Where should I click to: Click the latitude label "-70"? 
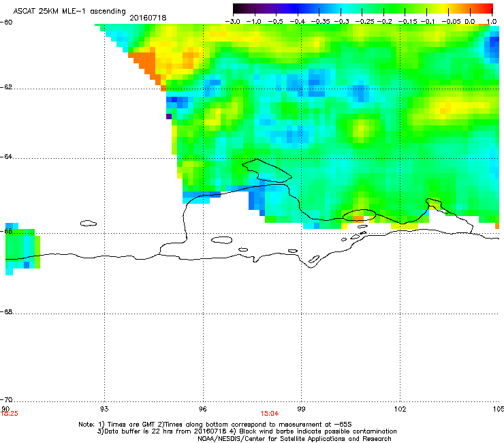6,400
